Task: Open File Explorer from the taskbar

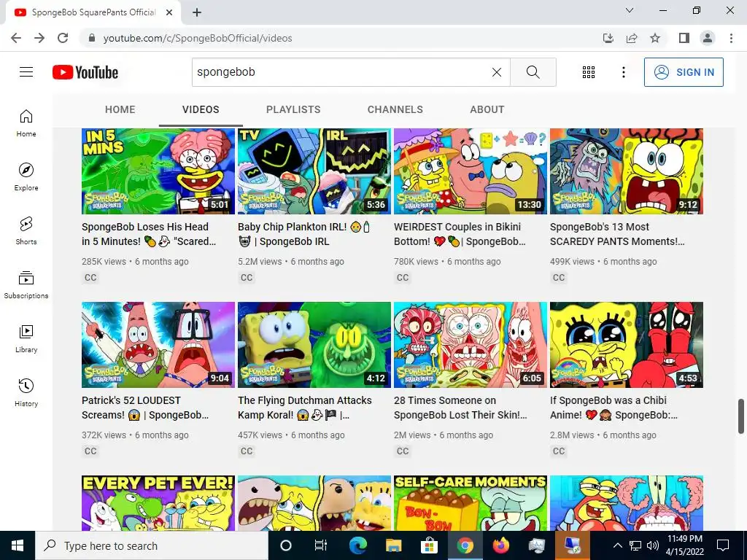Action: click(393, 545)
